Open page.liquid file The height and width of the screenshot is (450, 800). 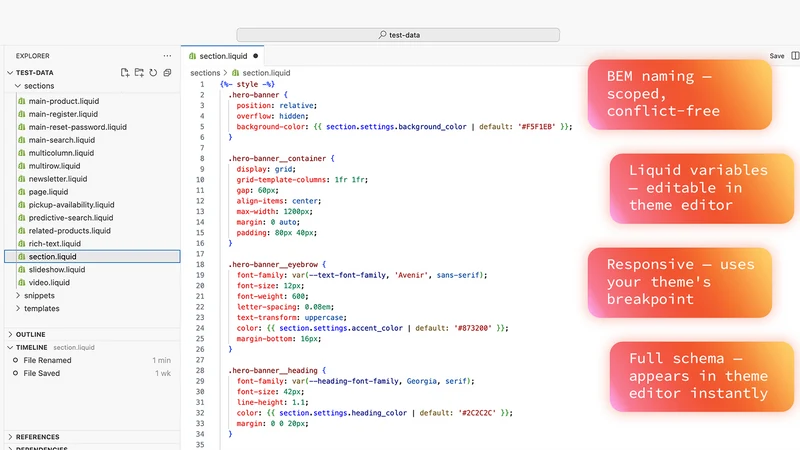[48, 192]
